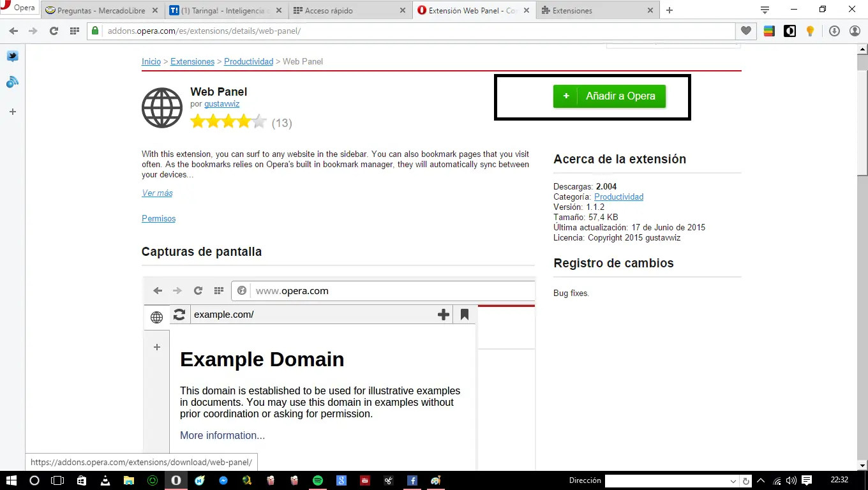Click the Añadir a Opera button
Screen dimensions: 868x490
coord(610,96)
